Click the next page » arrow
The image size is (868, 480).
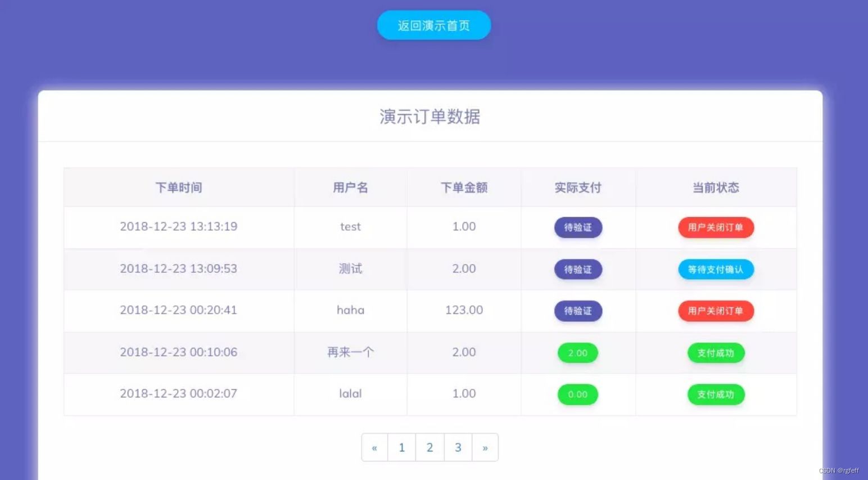click(x=485, y=447)
